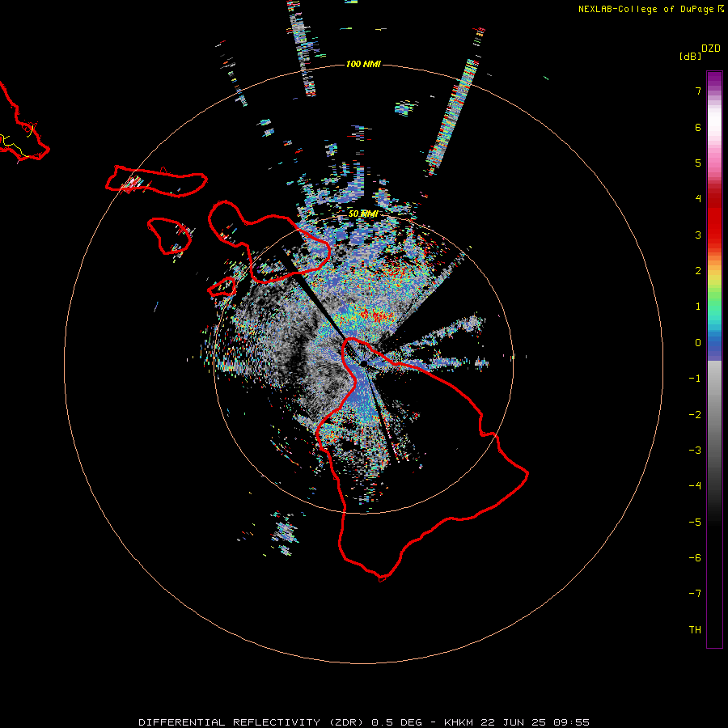The image size is (728, 728).
Task: Click the NEXLAB-College of DuPage label
Action: (x=647, y=9)
